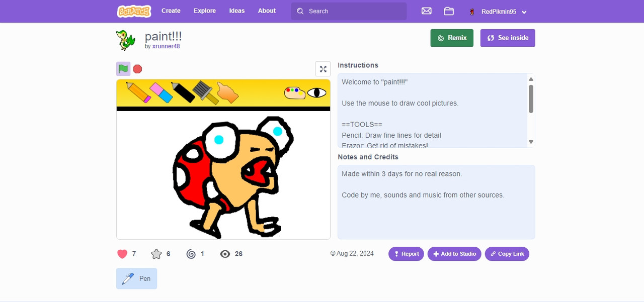Open the Messages envelope icon
Viewport: 644px width, 302px height.
click(x=426, y=11)
